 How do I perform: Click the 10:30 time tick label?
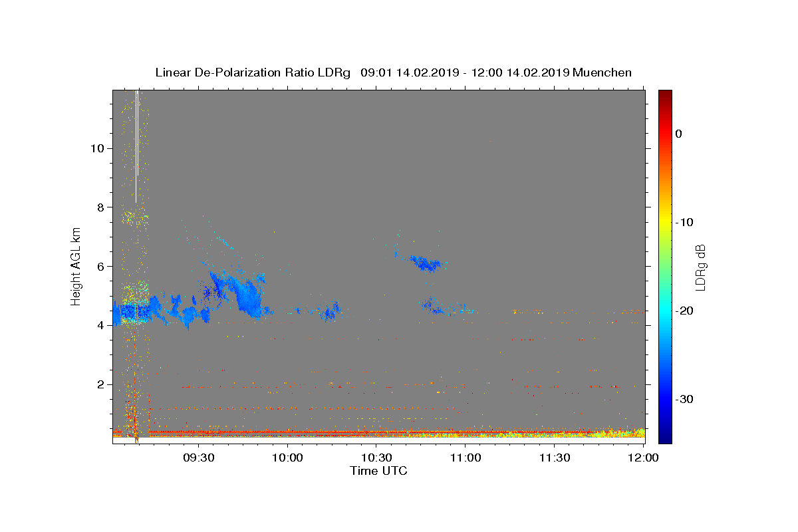click(376, 458)
